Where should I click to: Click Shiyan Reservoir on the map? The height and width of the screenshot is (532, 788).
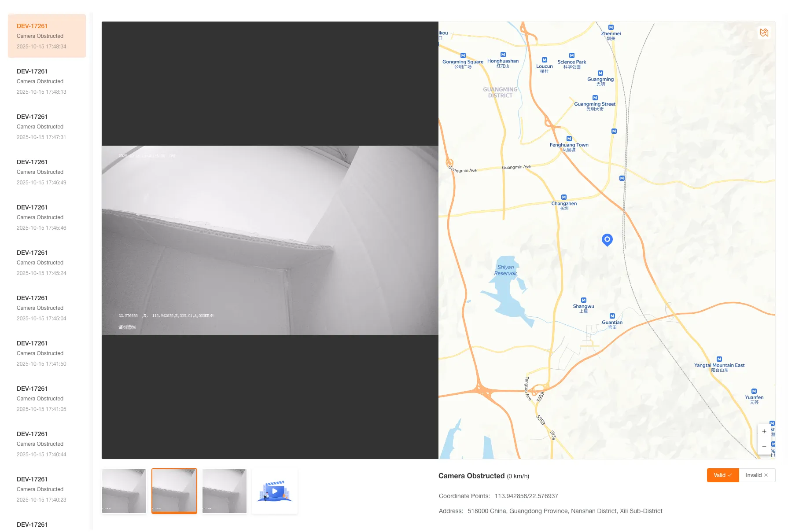pos(505,270)
